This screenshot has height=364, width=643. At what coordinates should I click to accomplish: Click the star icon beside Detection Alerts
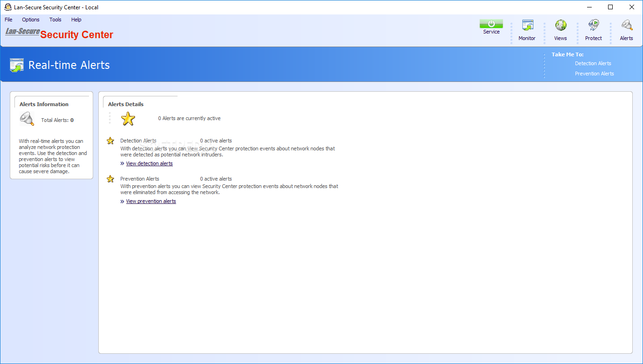[x=110, y=141]
